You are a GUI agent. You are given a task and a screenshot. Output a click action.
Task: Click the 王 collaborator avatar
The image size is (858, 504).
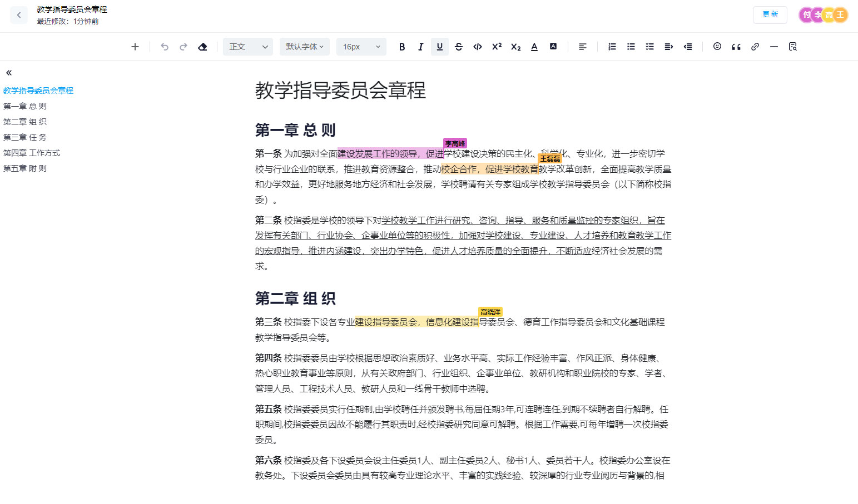(840, 15)
